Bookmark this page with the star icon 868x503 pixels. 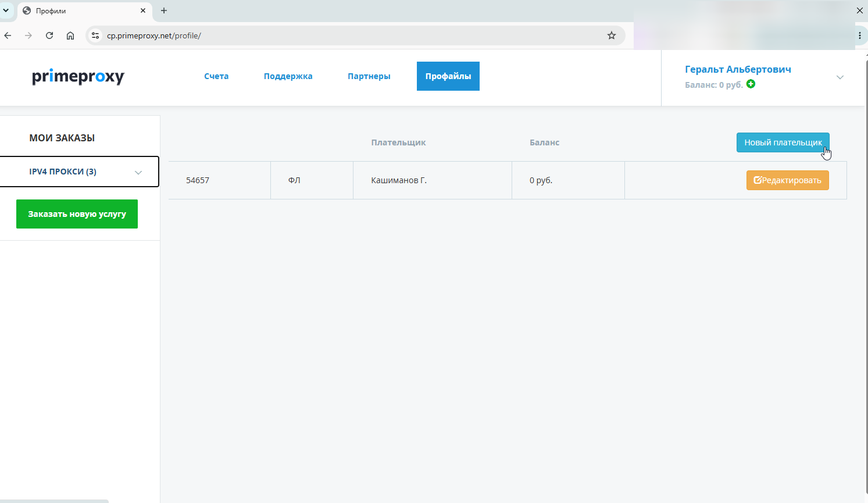(612, 35)
